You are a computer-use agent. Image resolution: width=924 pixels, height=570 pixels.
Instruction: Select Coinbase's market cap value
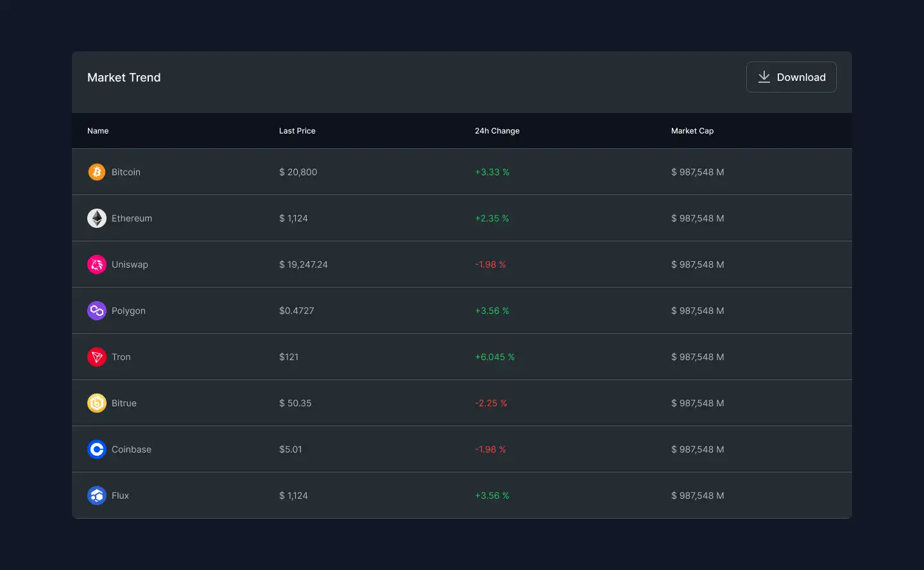(697, 449)
